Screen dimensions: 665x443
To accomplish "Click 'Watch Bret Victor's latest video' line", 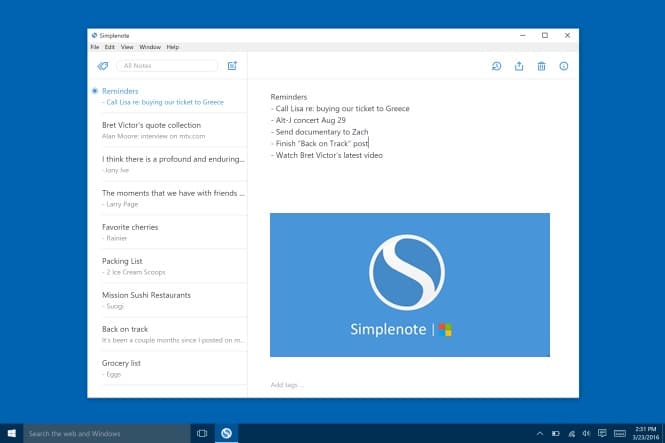I will point(327,155).
